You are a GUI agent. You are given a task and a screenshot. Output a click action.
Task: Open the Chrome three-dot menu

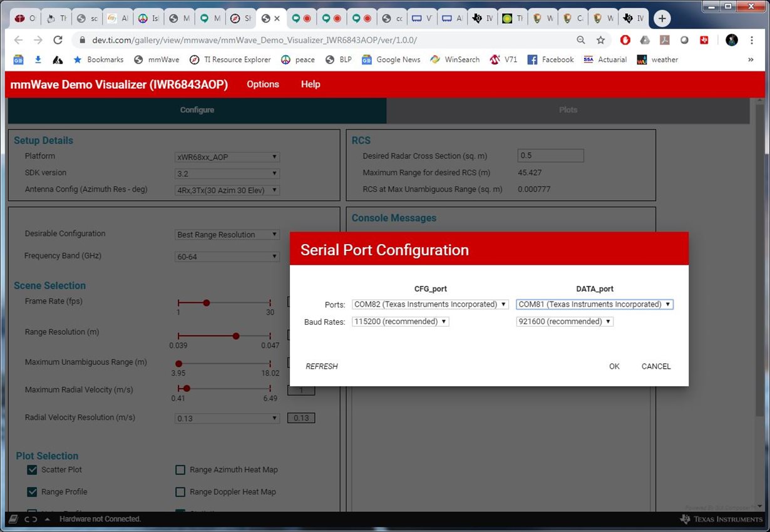(x=752, y=40)
